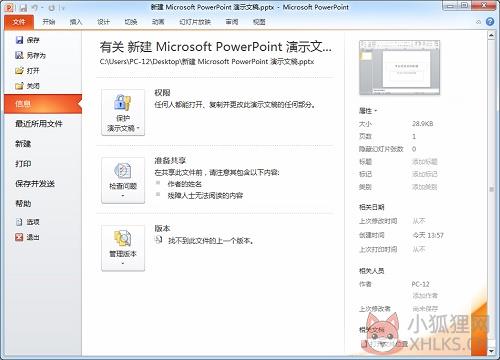Select Info (信息) in backstage menu
The height and width of the screenshot is (360, 500).
[x=43, y=104]
